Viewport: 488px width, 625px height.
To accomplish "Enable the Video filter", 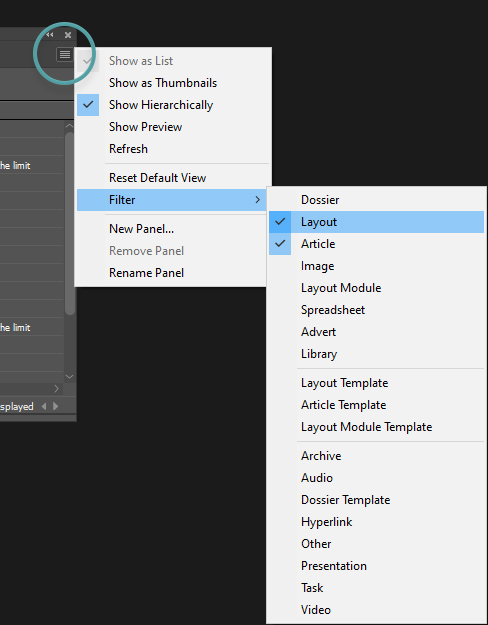I will [376, 610].
